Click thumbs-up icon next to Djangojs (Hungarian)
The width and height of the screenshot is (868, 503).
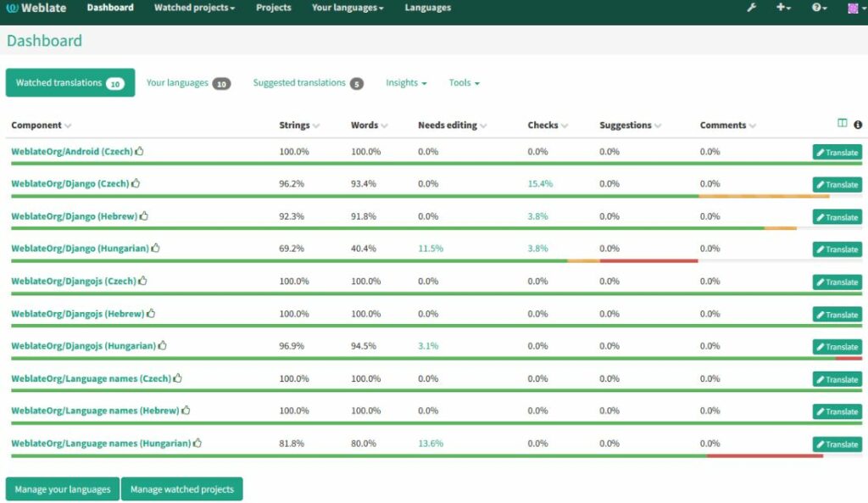pos(162,345)
